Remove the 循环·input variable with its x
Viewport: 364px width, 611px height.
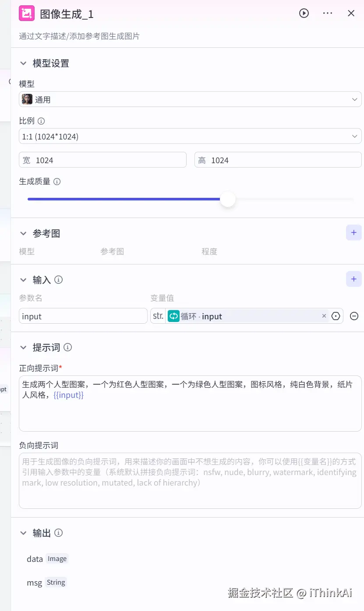[x=324, y=316]
